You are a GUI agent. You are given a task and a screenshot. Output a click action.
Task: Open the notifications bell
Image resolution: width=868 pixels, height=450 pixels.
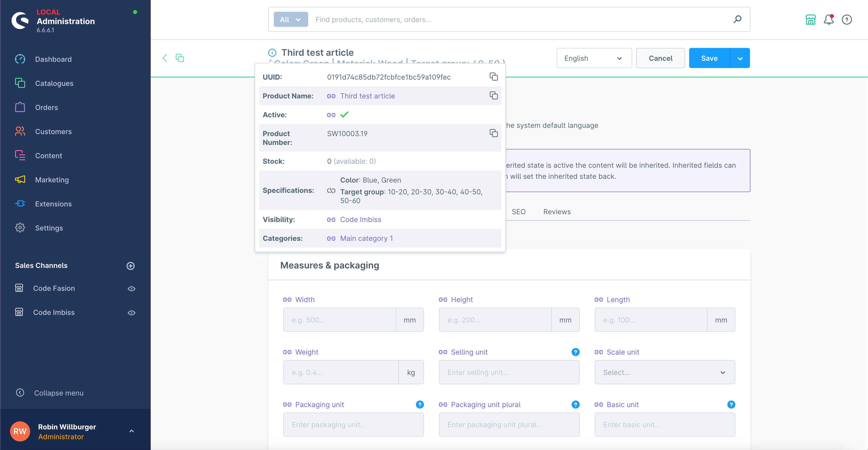(x=829, y=20)
